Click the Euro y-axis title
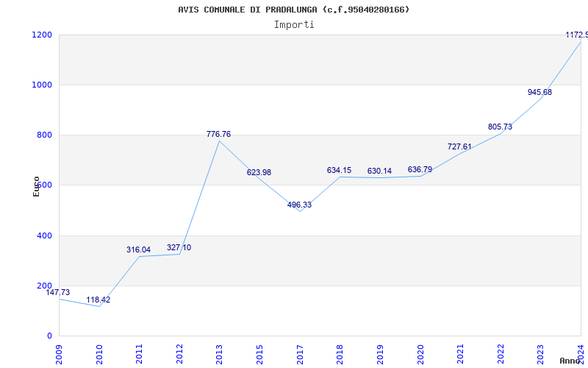The height and width of the screenshot is (368, 588). point(36,185)
